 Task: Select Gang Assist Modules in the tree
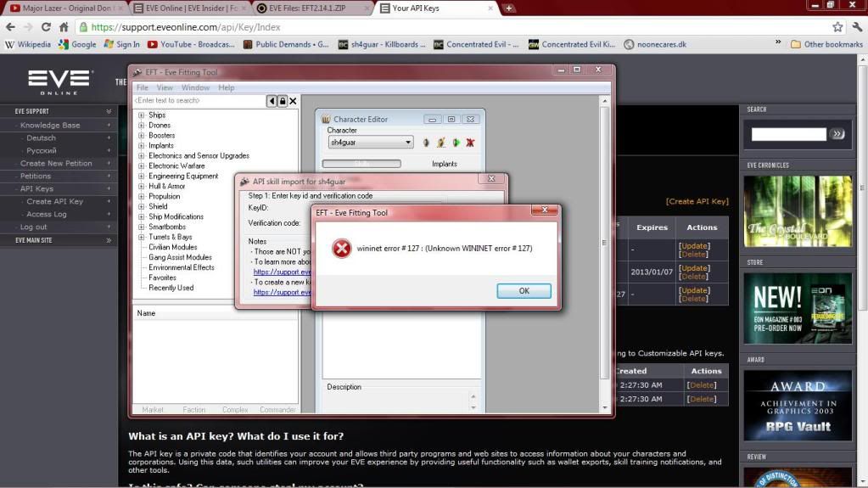coord(180,257)
